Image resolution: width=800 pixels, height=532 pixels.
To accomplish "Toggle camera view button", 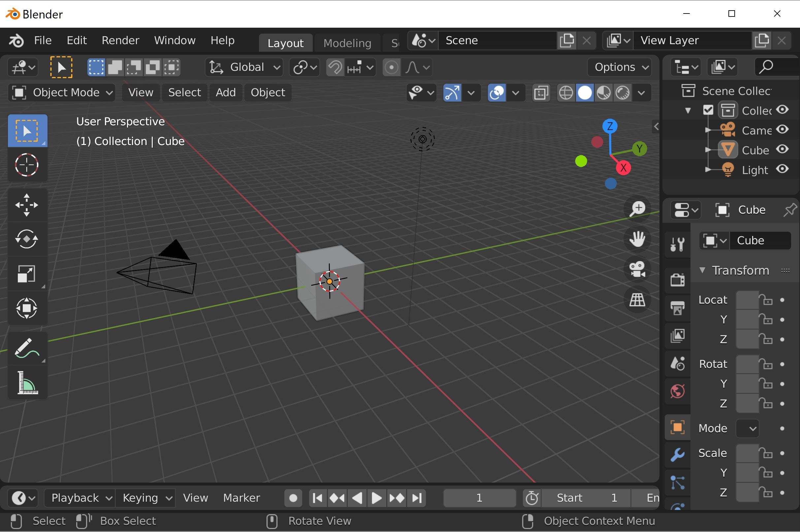I will tap(637, 270).
